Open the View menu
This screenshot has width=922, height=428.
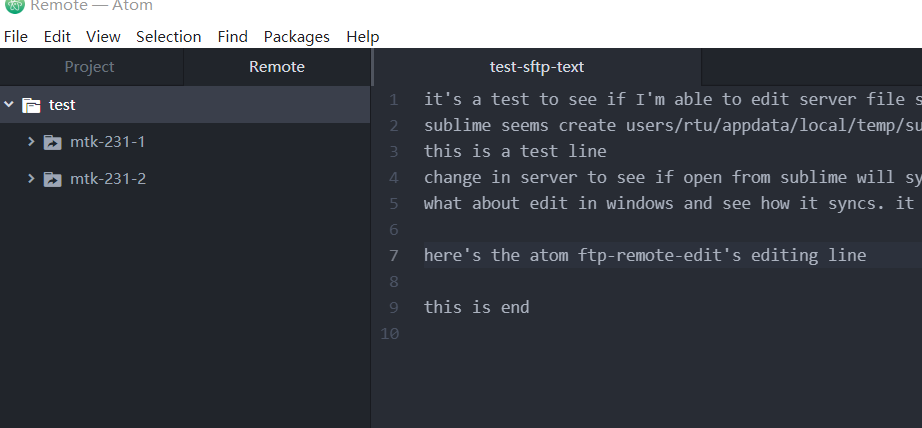[103, 36]
